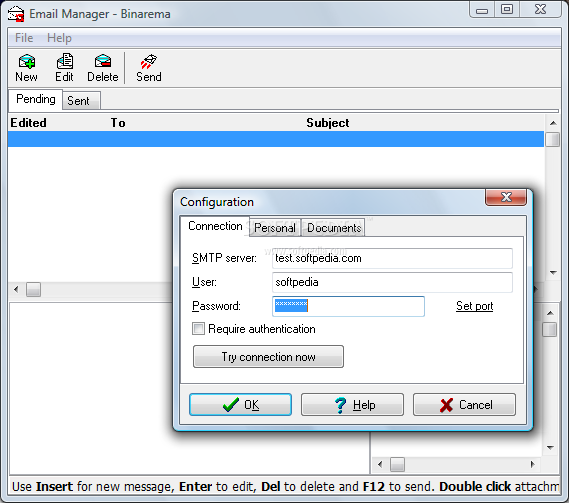569x503 pixels.
Task: Select the highlighted blue message row
Action: click(276, 139)
